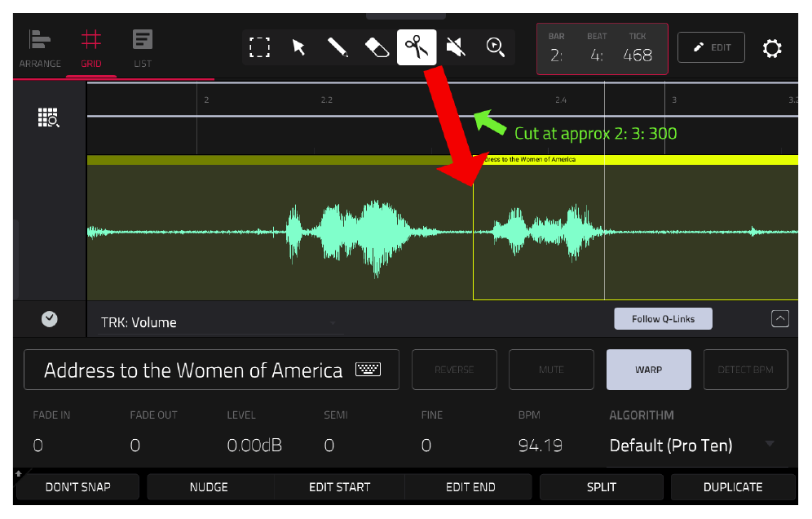Screen dimensions: 812x519
Task: Select the FINE value
Action: [x=426, y=446]
